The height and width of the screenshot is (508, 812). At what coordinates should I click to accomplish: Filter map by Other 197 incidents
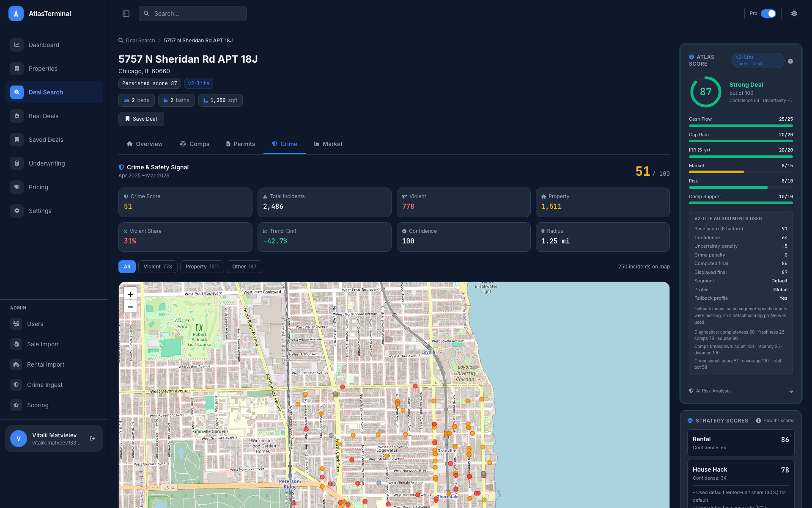click(244, 267)
